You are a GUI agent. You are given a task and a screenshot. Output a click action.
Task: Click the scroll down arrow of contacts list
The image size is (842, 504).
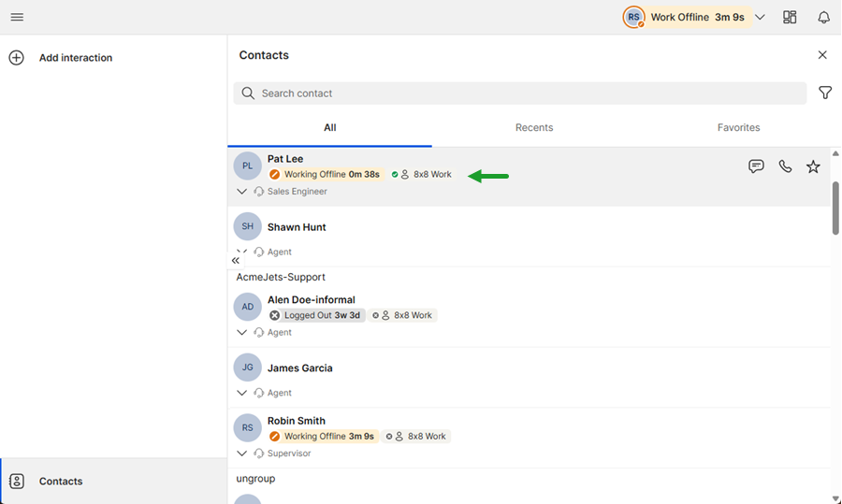pos(835,499)
